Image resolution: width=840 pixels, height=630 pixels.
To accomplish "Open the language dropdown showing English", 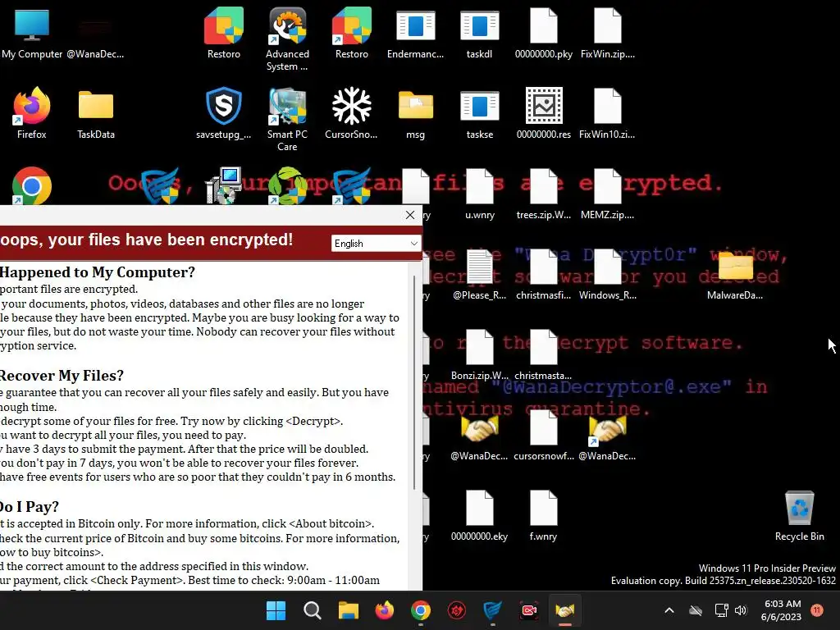I will tap(376, 243).
